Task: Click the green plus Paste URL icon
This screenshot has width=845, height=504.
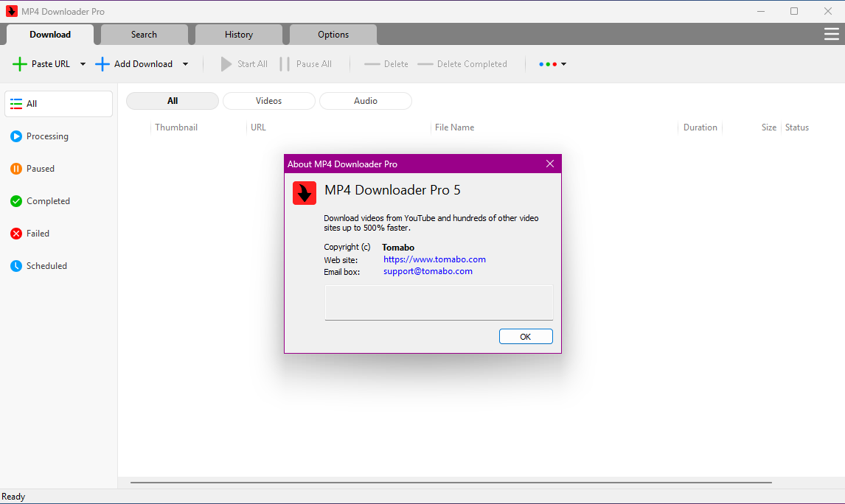Action: (x=19, y=64)
